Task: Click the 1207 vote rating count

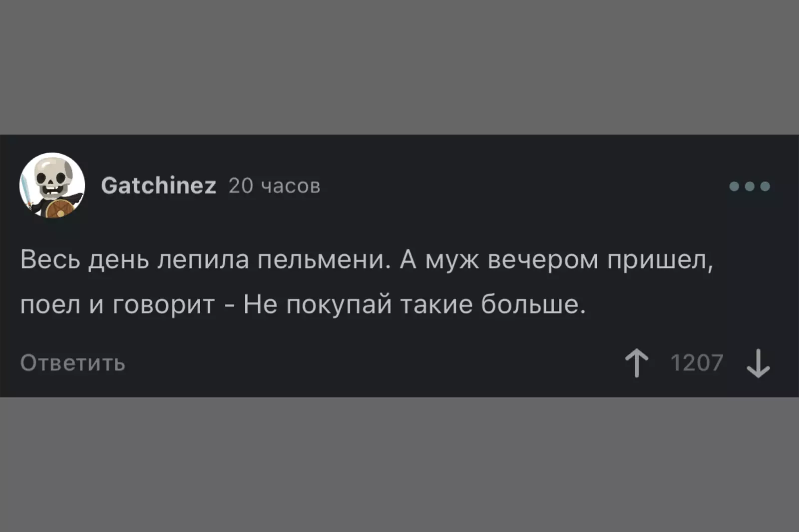Action: tap(697, 363)
